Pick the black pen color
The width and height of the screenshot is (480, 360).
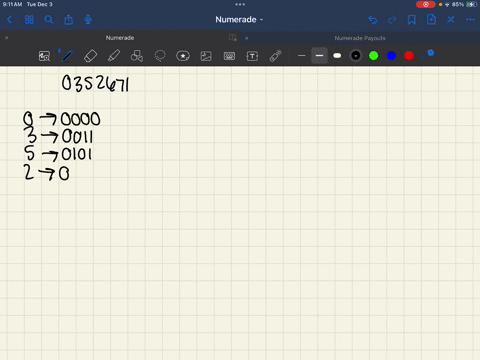tap(356, 56)
